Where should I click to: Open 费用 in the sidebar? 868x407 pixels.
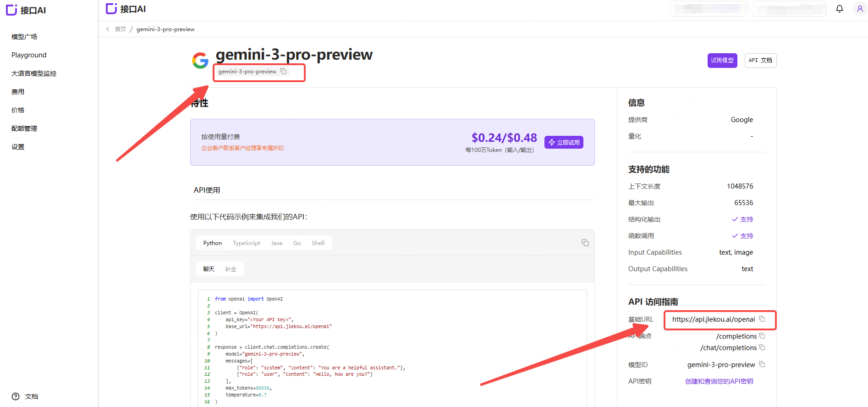(x=18, y=92)
